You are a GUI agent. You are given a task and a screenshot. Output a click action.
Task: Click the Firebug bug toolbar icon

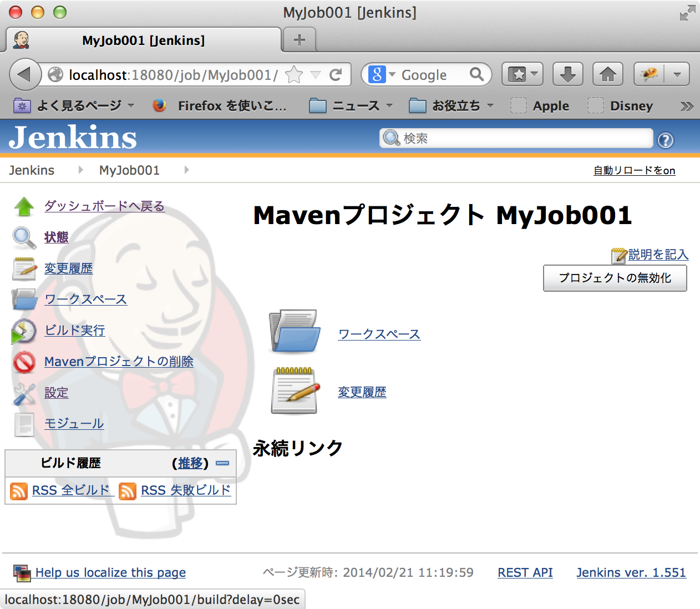click(x=649, y=74)
